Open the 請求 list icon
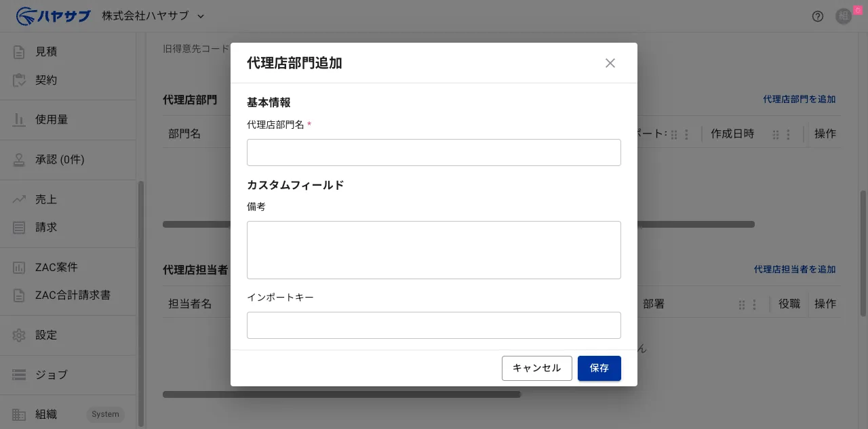The height and width of the screenshot is (429, 868). point(19,227)
